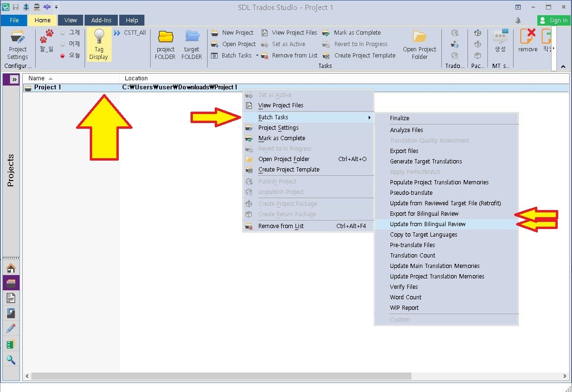The width and height of the screenshot is (572, 392).
Task: Toggle the Tag Display lightbulb button
Action: click(99, 45)
